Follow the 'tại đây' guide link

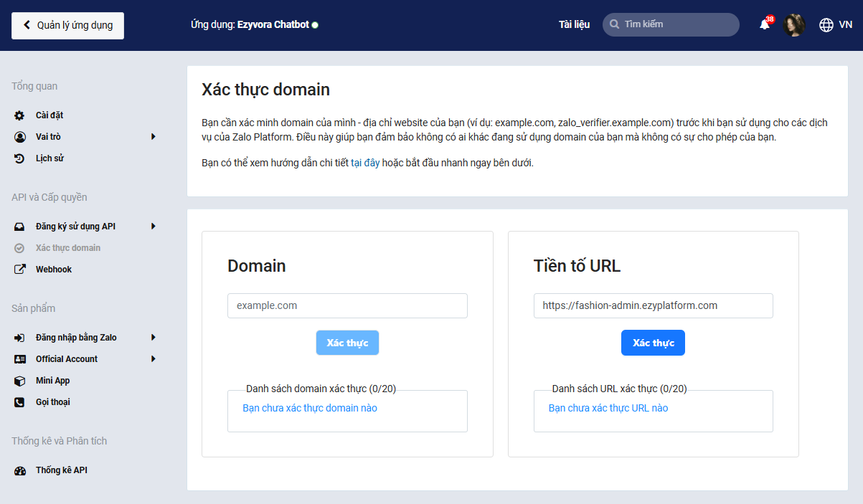point(365,163)
